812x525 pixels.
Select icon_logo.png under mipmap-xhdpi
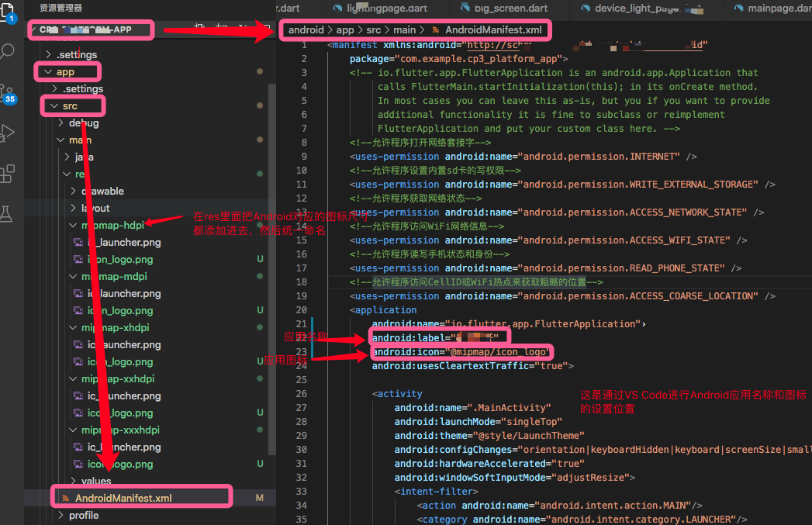tap(120, 362)
